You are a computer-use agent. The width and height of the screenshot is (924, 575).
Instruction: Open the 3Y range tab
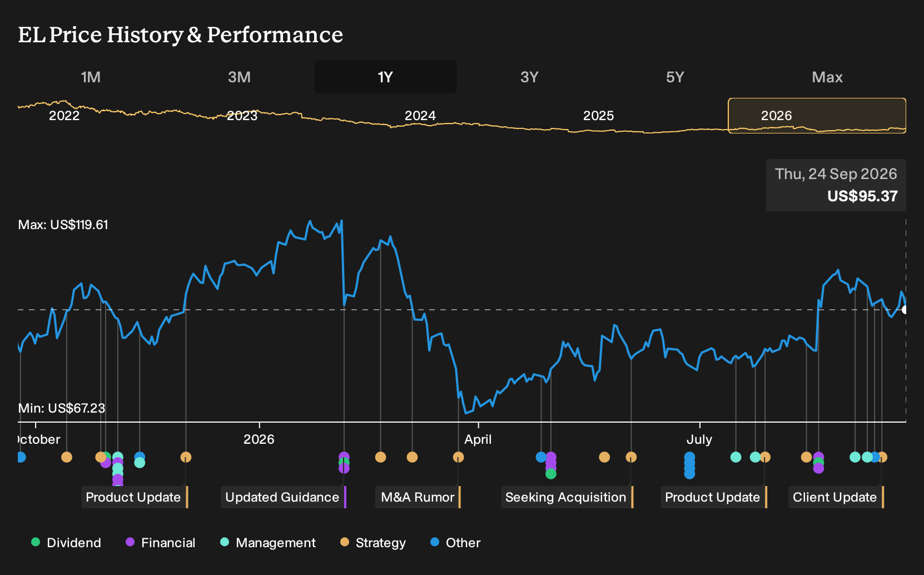point(529,77)
